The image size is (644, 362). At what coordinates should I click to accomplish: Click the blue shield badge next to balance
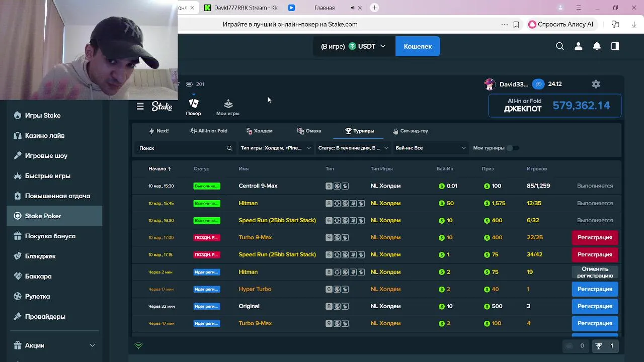(538, 84)
